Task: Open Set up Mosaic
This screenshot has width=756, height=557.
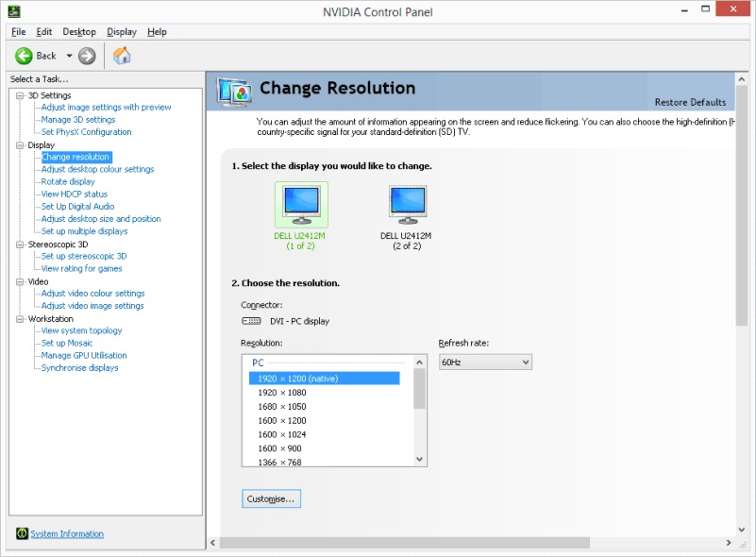Action: pyautogui.click(x=66, y=343)
